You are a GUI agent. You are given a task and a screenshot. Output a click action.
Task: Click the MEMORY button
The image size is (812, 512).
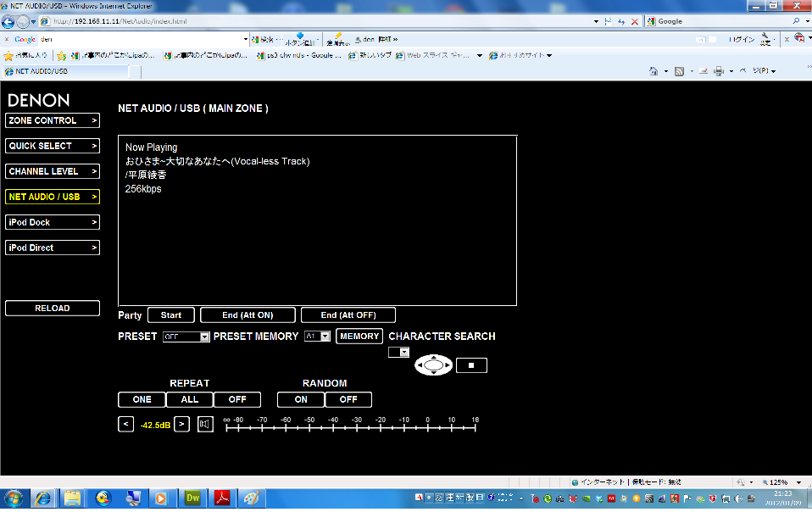coord(359,337)
